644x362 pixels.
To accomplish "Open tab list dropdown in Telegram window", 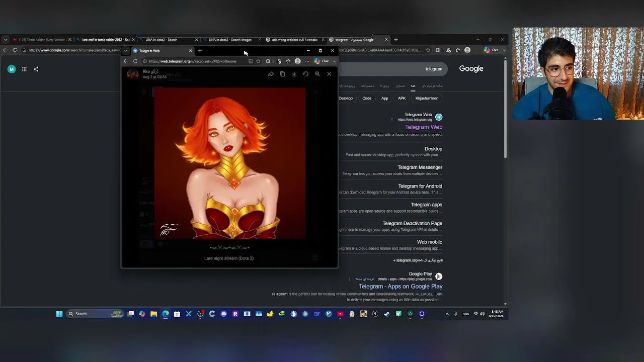I will [126, 51].
